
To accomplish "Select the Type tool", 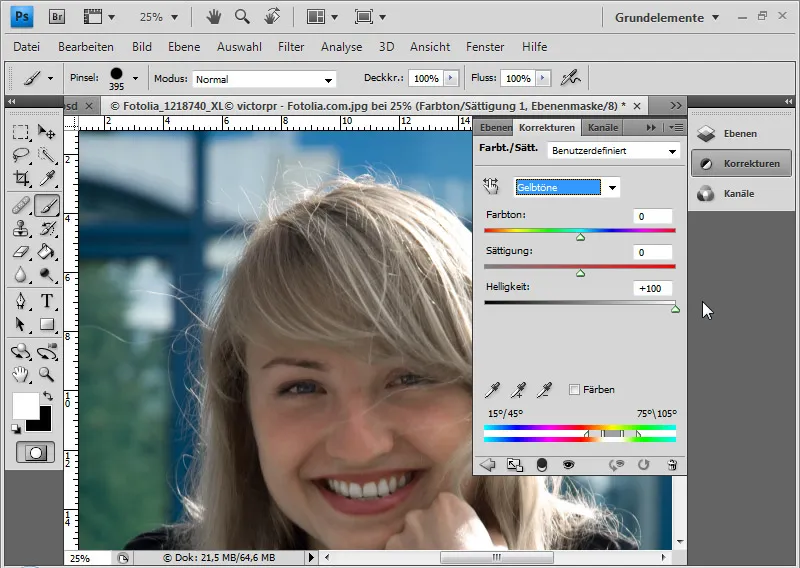I will 47,301.
